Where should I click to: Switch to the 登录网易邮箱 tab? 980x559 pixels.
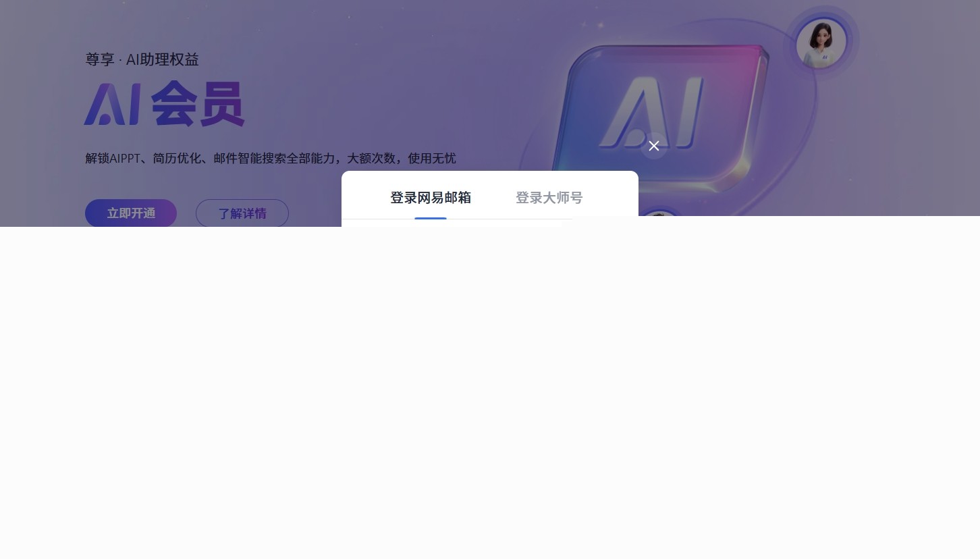pos(431,198)
